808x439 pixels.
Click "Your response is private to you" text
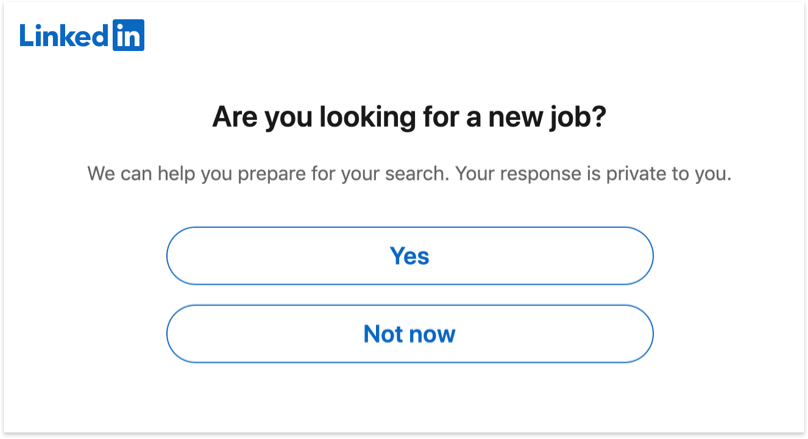point(594,174)
